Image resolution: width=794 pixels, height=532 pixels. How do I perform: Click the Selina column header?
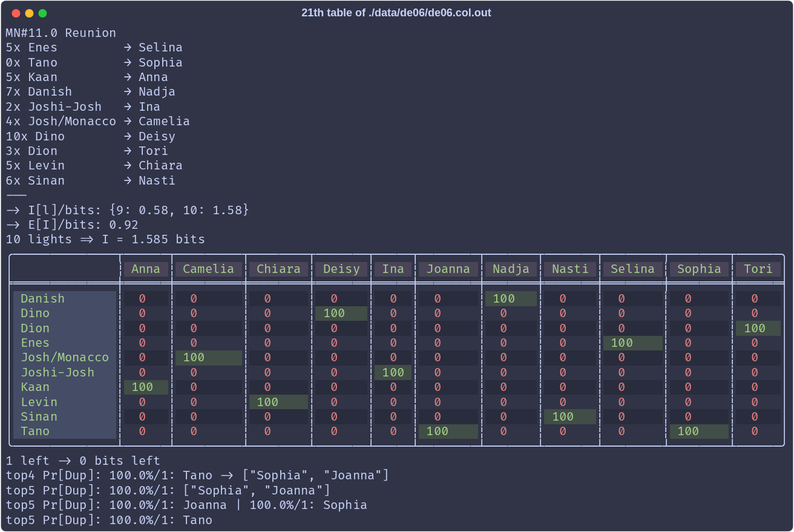coord(633,269)
